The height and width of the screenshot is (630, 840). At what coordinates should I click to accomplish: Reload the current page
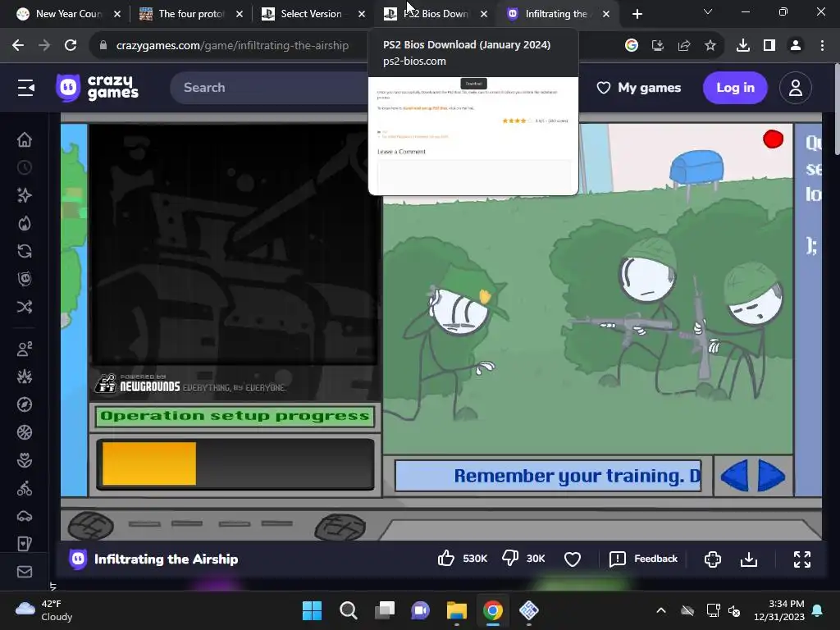coord(71,46)
